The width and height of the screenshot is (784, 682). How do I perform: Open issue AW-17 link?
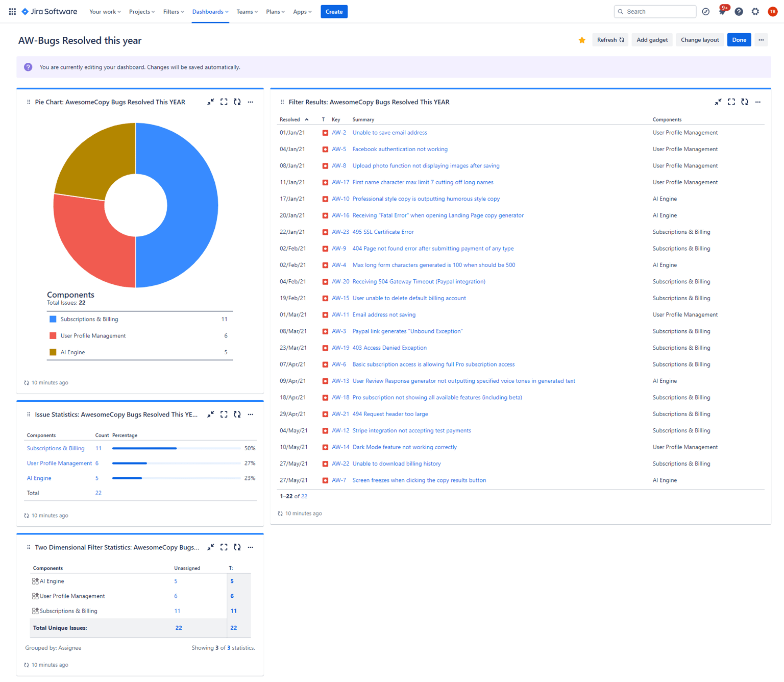pyautogui.click(x=340, y=182)
